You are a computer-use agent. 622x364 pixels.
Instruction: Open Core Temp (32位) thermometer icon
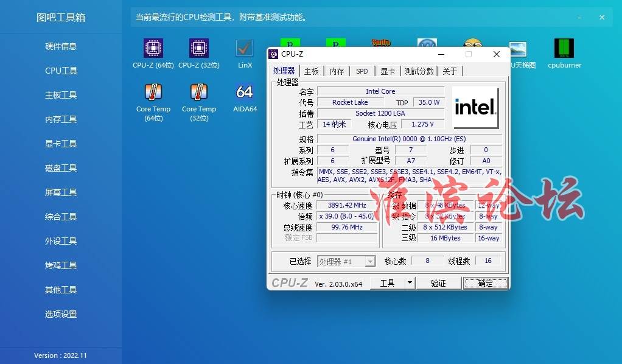coord(199,92)
